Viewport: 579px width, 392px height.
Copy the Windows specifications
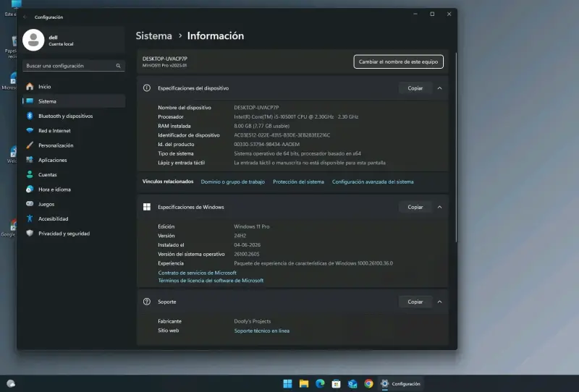[415, 207]
